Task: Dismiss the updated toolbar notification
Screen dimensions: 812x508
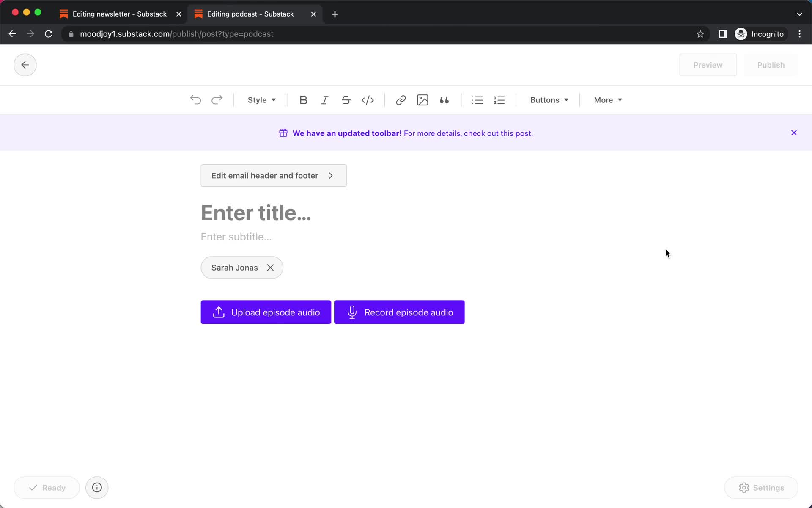Action: click(793, 132)
